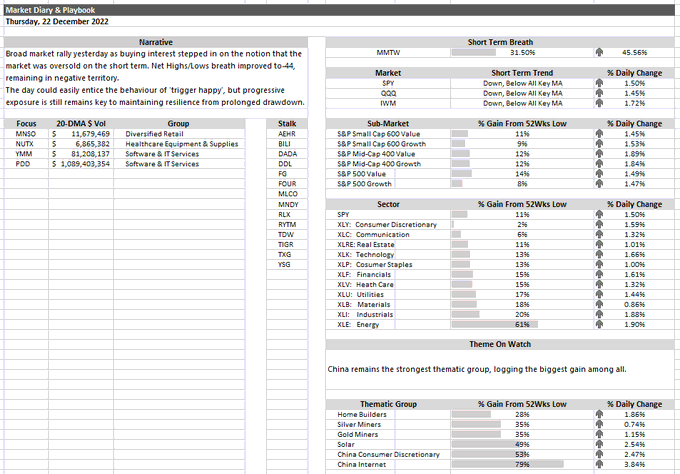Click the up arrow for S&P 500 Growth
The image size is (680, 474).
click(x=599, y=183)
